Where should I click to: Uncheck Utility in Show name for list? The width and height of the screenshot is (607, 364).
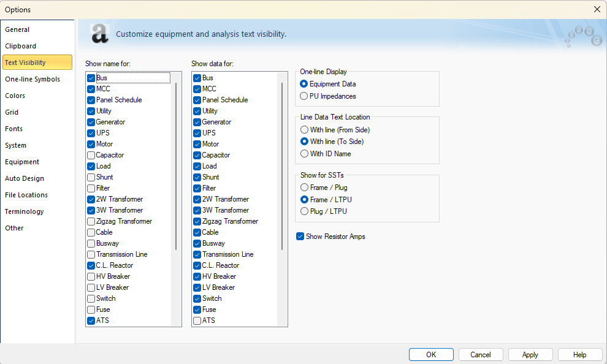click(91, 111)
